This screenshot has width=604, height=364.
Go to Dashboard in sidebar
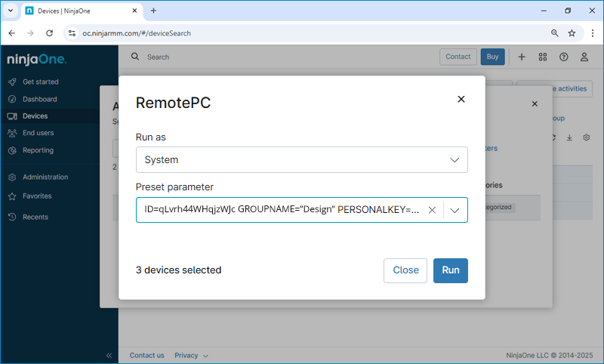[40, 99]
